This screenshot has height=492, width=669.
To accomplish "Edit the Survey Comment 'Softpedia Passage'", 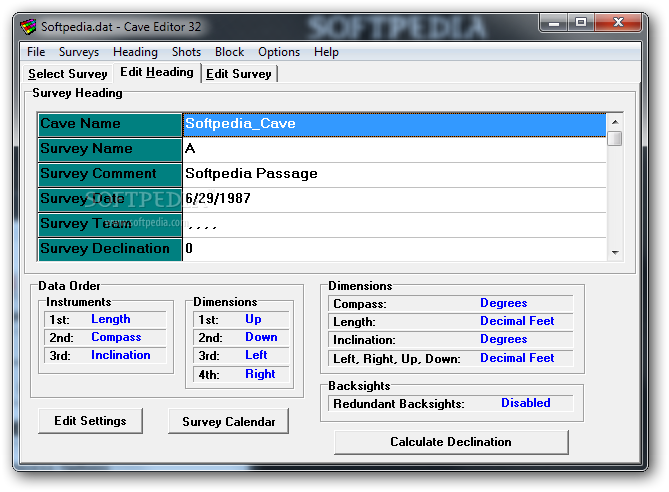I will pyautogui.click(x=394, y=175).
